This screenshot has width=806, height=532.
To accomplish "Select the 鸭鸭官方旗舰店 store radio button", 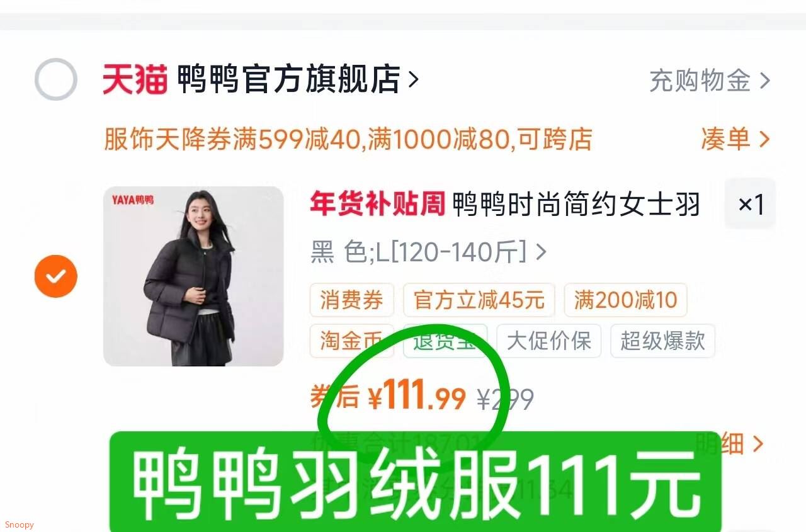I will pyautogui.click(x=55, y=79).
